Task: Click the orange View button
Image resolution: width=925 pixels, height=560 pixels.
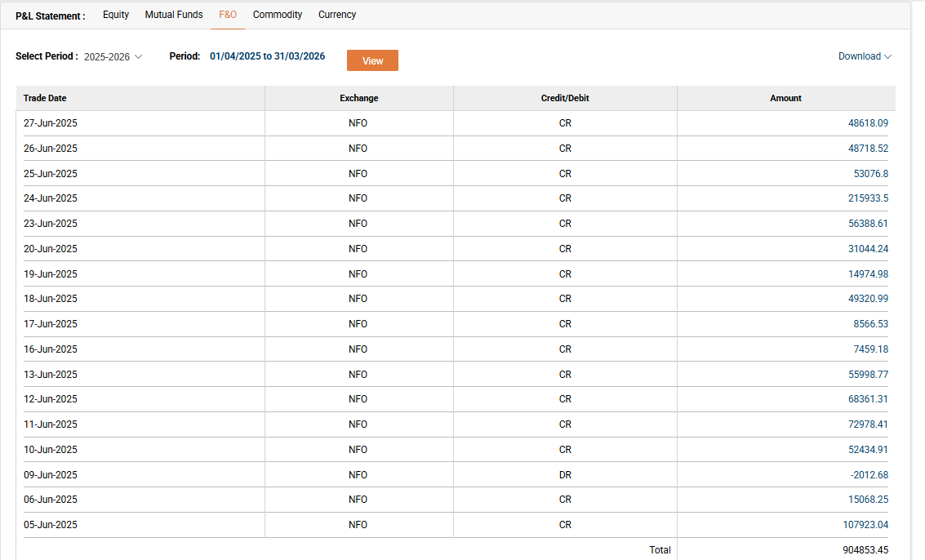Action: (x=372, y=60)
